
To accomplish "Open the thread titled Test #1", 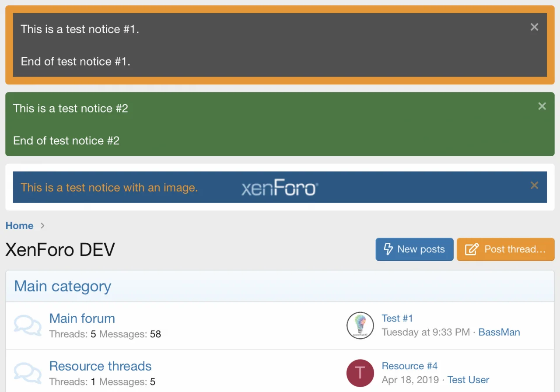I will (397, 318).
